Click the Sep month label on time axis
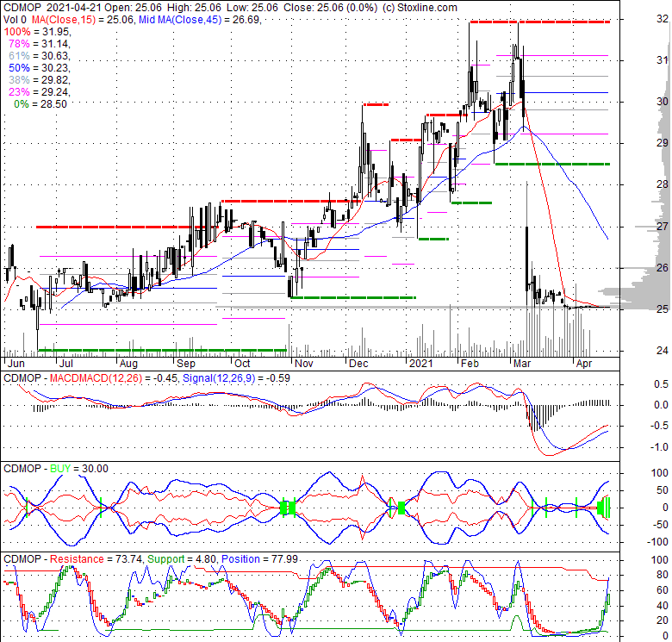Viewport: 672px width, 642px height. click(x=186, y=364)
